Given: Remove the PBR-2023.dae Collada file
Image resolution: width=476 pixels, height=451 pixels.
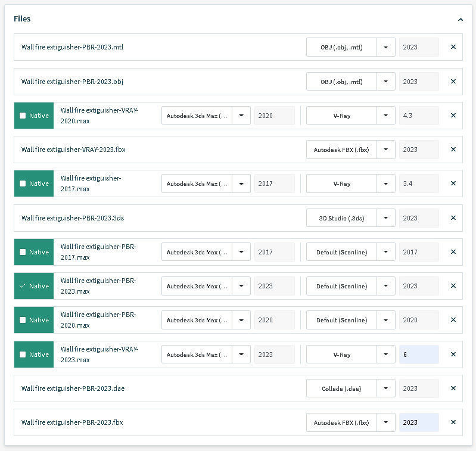Looking at the screenshot, I should click(453, 388).
